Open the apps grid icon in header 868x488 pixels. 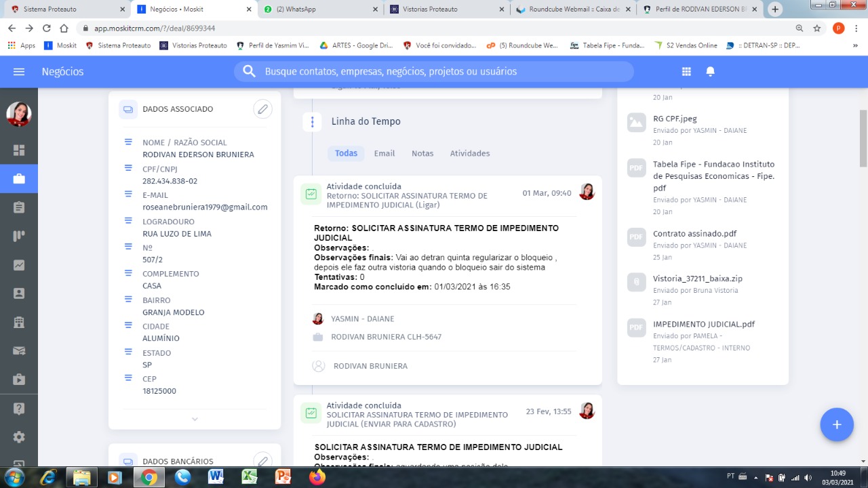coord(686,72)
